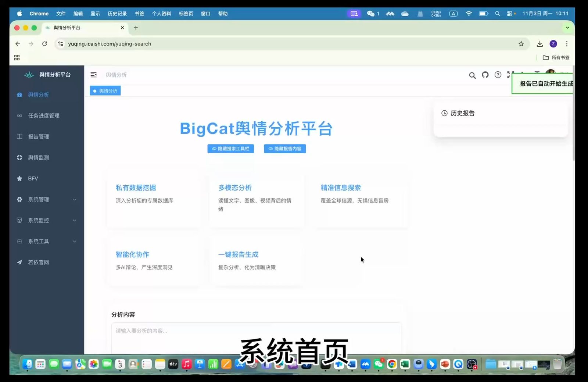Open Messages in the Dock
Image resolution: width=588 pixels, height=382 pixels.
coord(54,364)
